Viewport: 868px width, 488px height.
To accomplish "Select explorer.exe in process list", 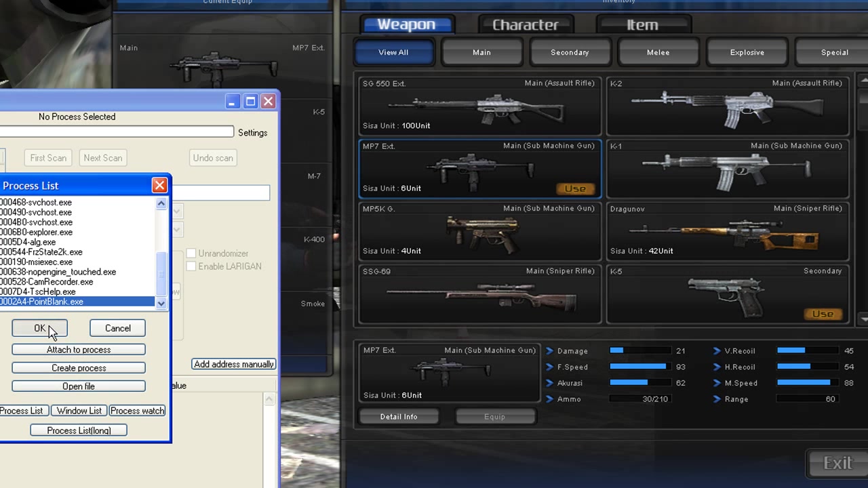I will click(77, 232).
